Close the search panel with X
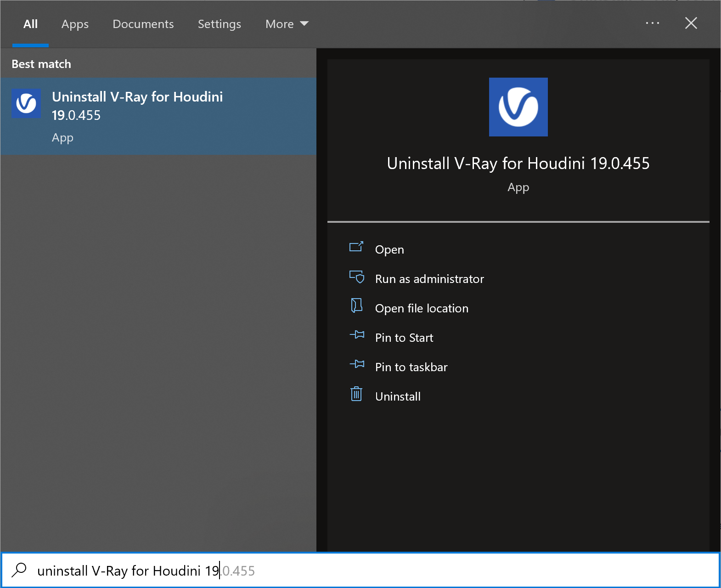The width and height of the screenshot is (721, 588). [691, 23]
